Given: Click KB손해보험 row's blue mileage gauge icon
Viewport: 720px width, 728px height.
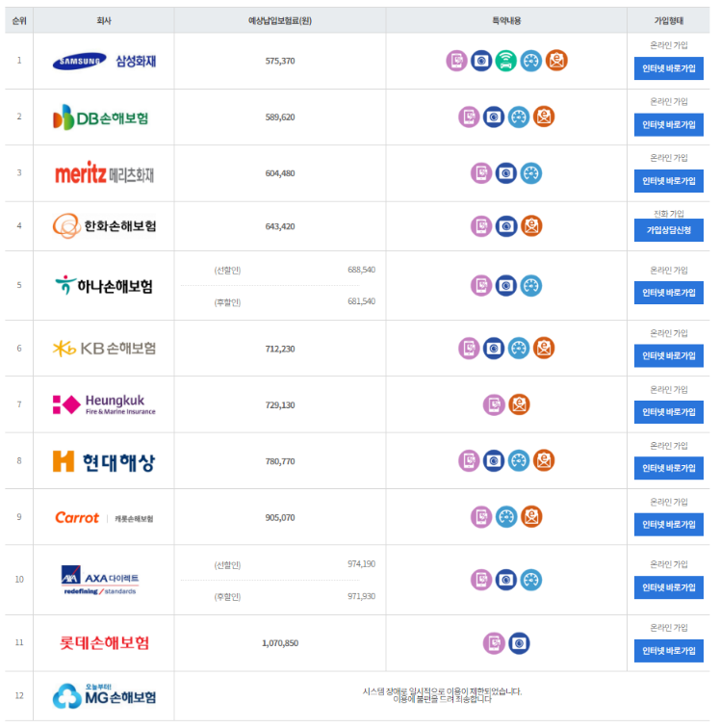Looking at the screenshot, I should coord(519,349).
